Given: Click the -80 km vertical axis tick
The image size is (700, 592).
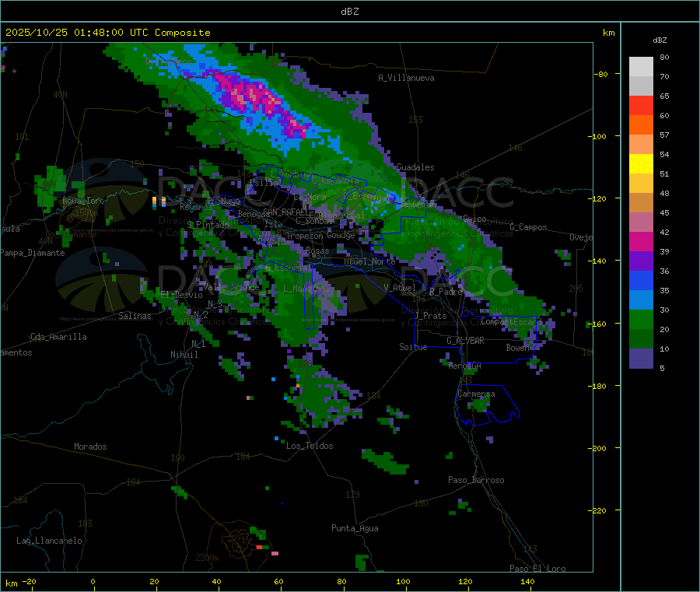Looking at the screenshot, I should [x=601, y=74].
